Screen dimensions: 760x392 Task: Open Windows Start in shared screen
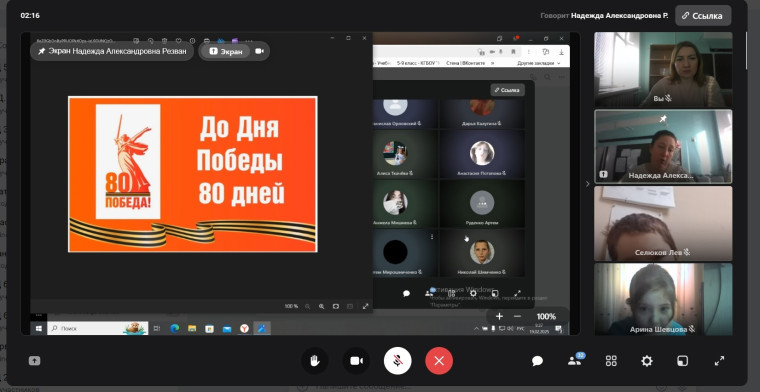tap(39, 329)
